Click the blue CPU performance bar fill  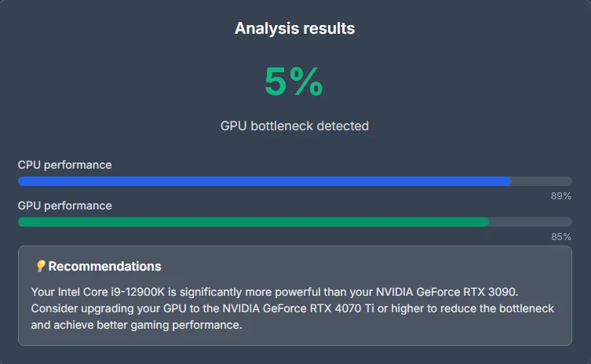point(264,181)
